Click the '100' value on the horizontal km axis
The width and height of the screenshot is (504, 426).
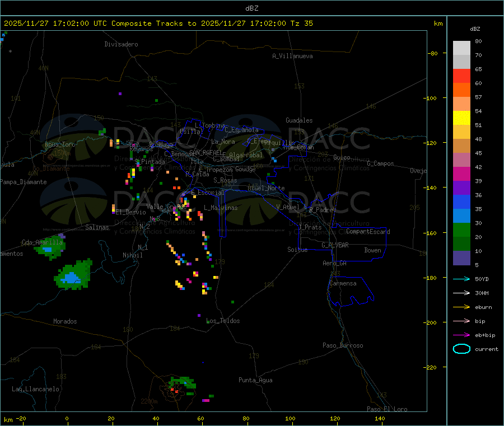pos(290,418)
